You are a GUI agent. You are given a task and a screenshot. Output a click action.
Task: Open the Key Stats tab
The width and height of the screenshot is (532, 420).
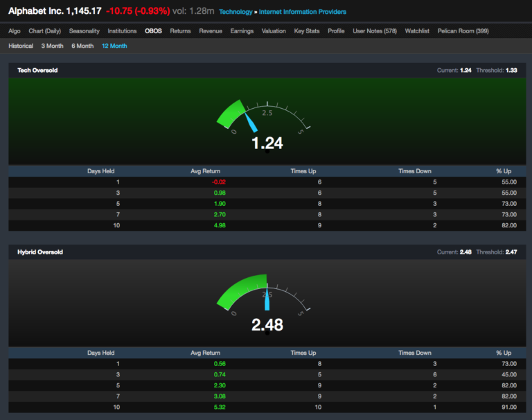coord(307,31)
